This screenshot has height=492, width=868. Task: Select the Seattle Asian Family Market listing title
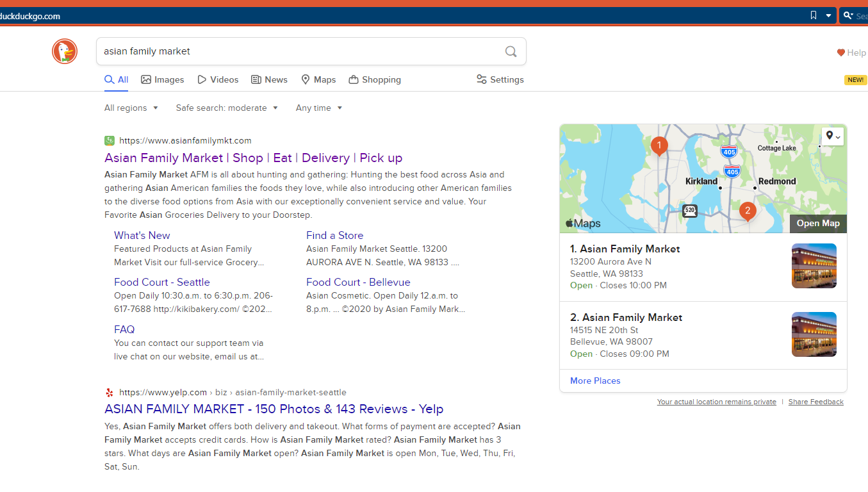(x=625, y=249)
